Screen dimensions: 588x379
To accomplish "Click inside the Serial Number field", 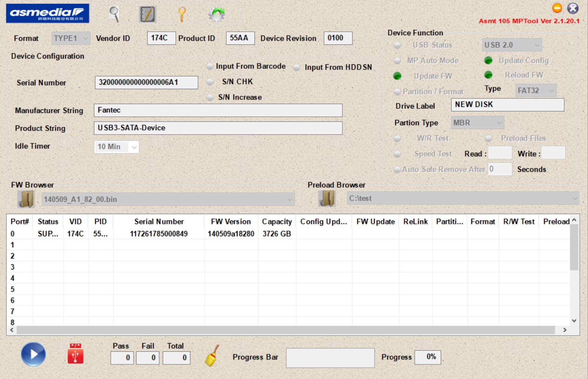I will coord(146,82).
